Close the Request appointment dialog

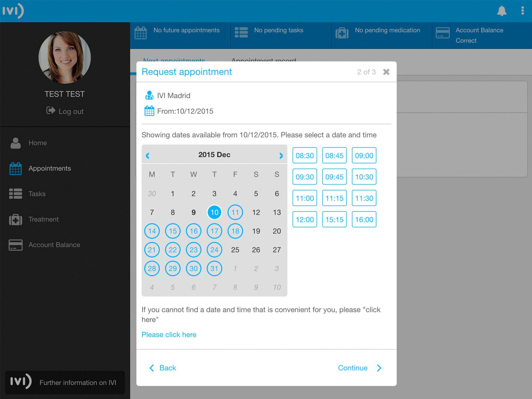(386, 72)
